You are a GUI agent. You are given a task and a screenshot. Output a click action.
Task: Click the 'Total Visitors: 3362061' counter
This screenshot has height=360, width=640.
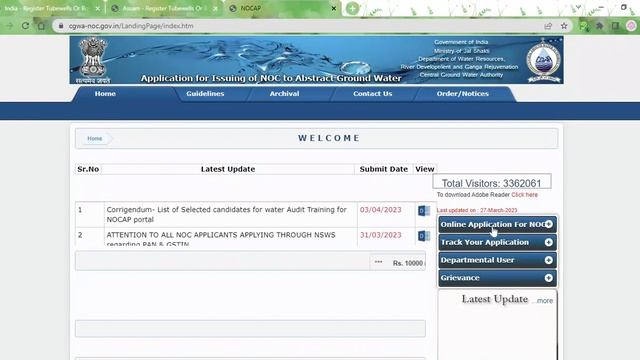491,183
